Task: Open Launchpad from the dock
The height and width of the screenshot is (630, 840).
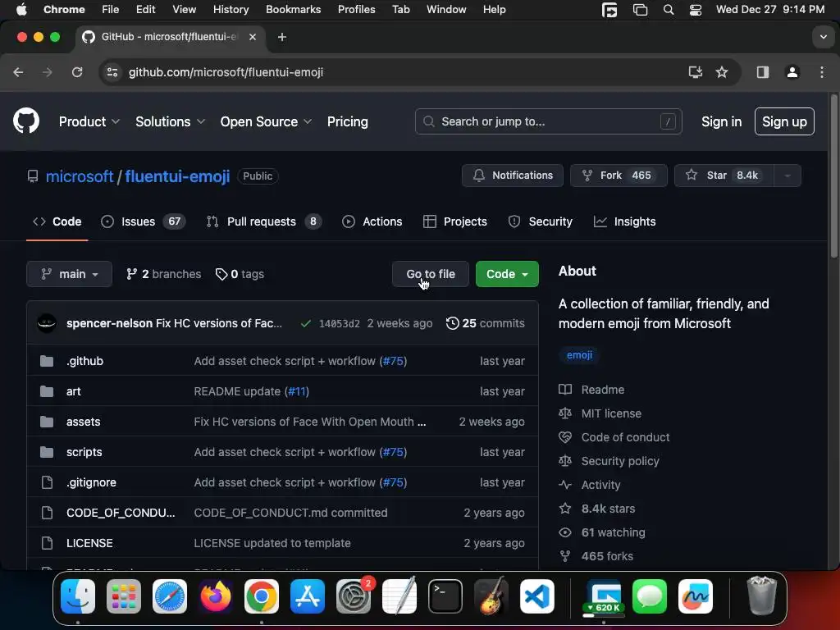Action: pos(124,596)
